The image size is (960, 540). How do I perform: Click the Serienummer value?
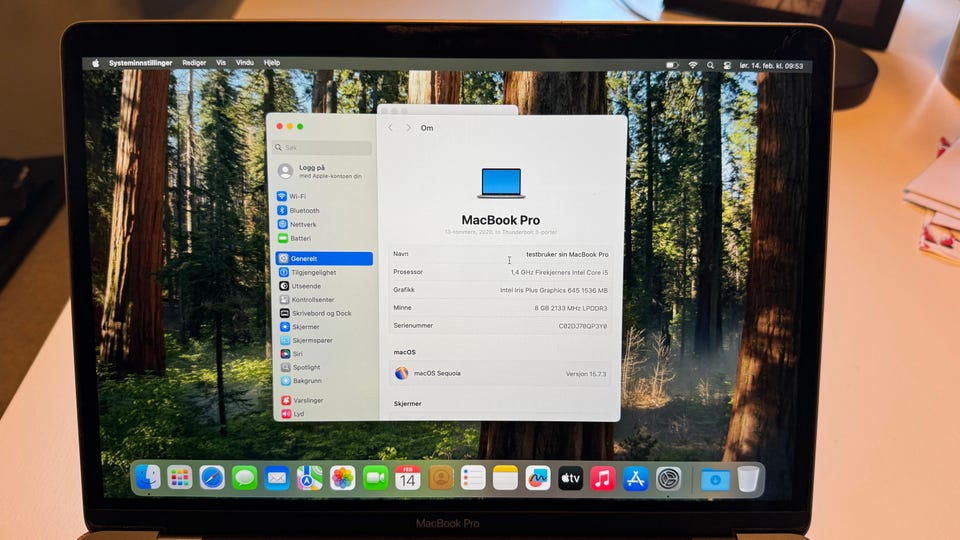point(583,326)
